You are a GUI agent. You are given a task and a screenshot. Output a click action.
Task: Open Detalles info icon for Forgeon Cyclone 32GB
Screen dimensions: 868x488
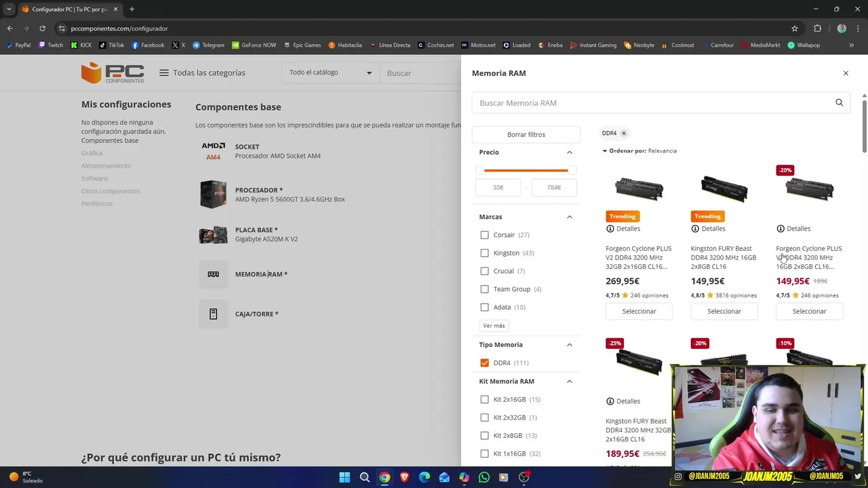coord(610,229)
